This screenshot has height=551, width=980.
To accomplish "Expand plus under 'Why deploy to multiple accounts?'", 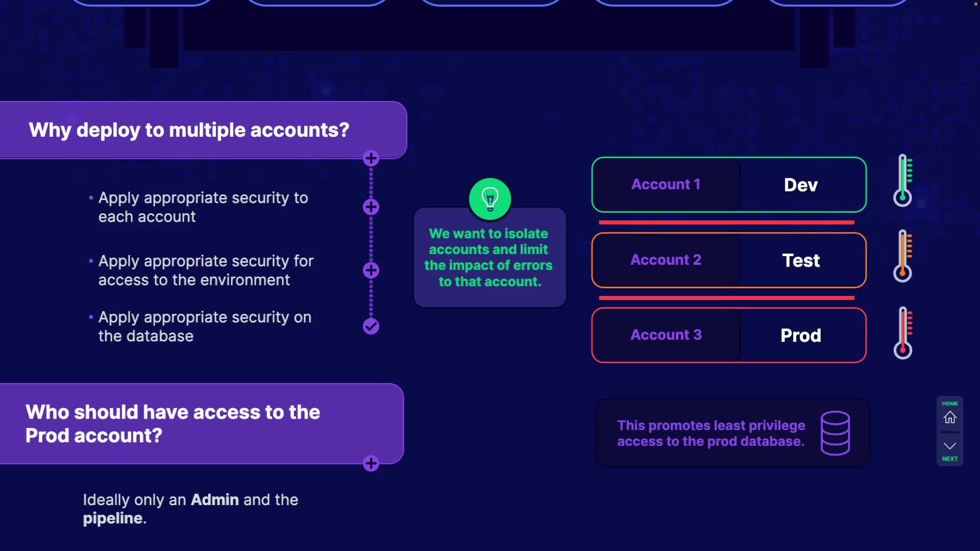I will click(371, 158).
